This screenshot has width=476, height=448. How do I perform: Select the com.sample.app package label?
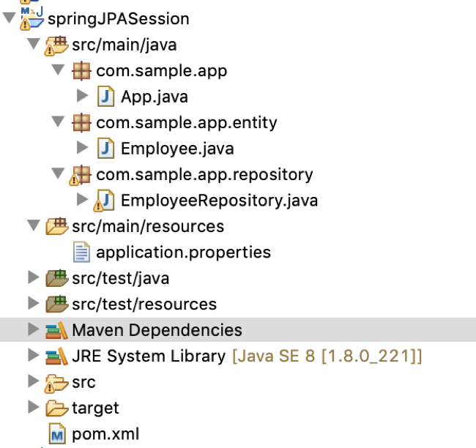(x=162, y=72)
